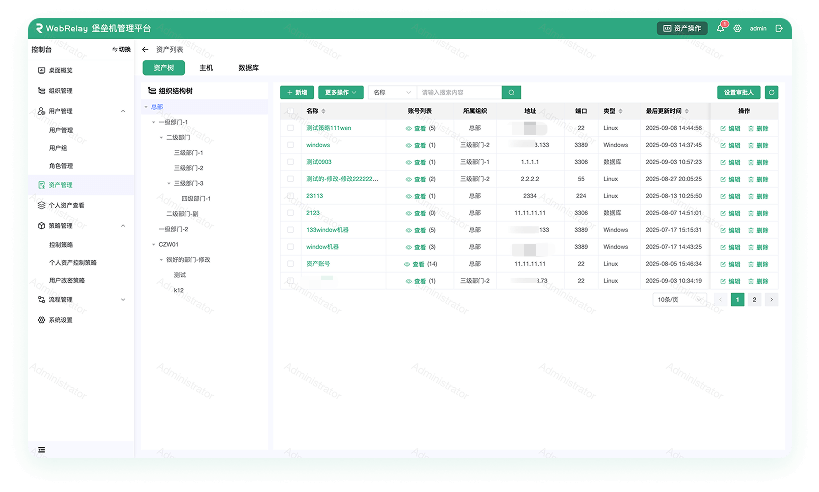
Task: Open the 测试0903 asset name link
Action: (319, 162)
